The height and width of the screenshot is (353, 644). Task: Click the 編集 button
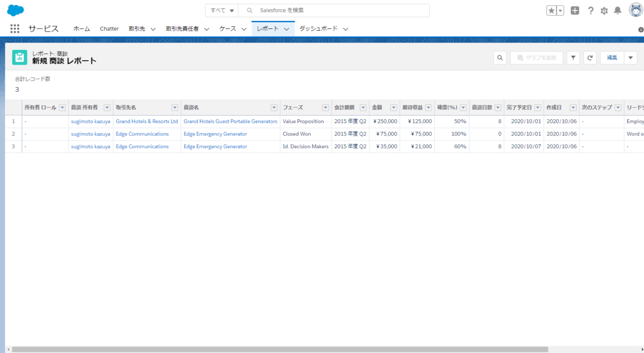[x=612, y=58]
